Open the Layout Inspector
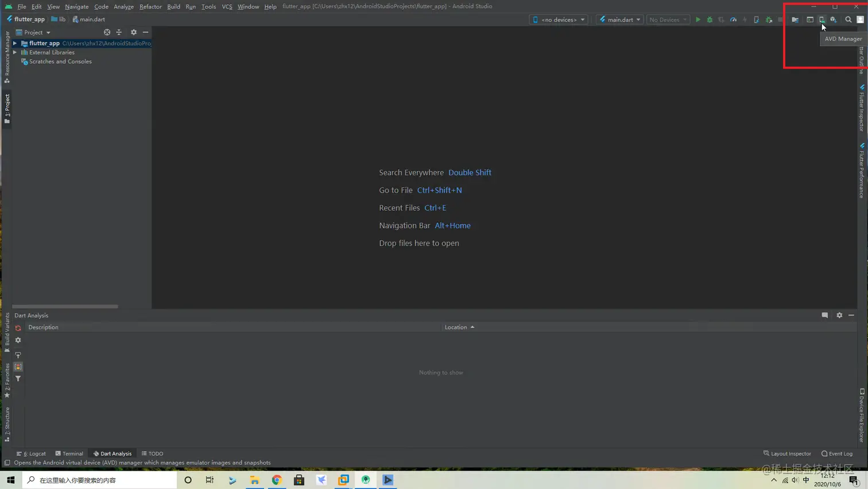Viewport: 868px width, 489px height. (787, 453)
